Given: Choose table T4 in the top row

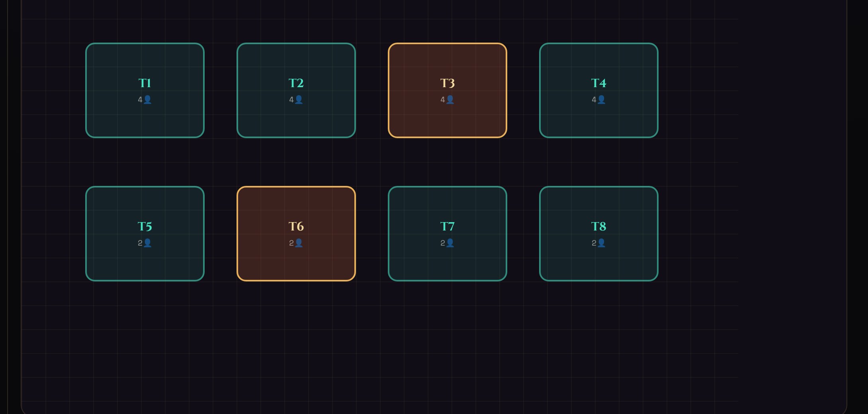Looking at the screenshot, I should [599, 90].
